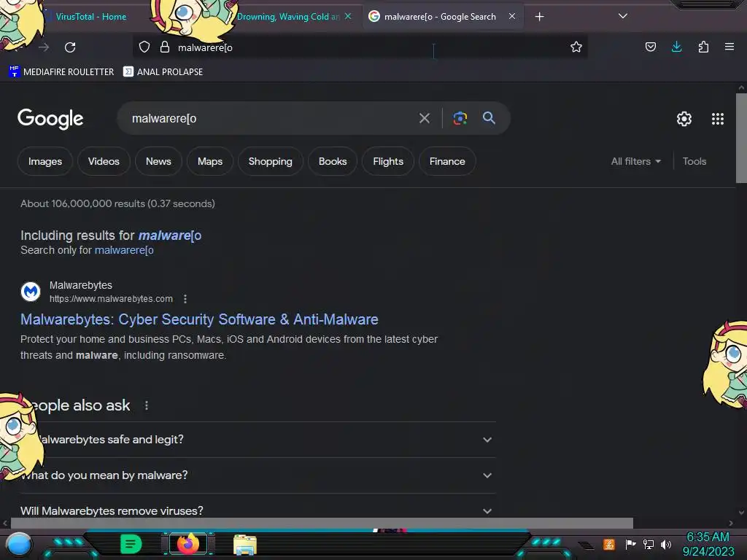Open the Firefox downloads panel
Image resolution: width=747 pixels, height=560 pixels.
pos(676,47)
